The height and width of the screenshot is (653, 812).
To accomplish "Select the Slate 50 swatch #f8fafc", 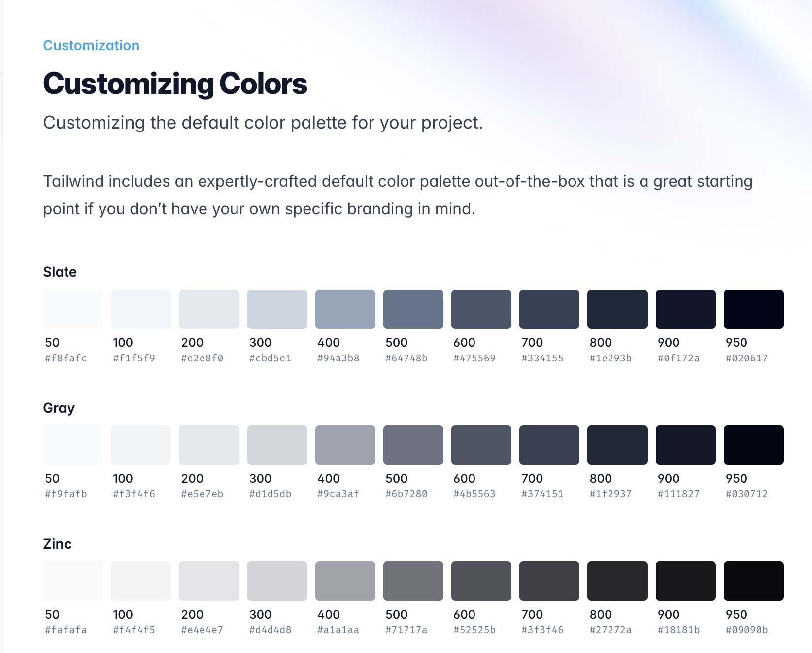I will click(x=73, y=309).
